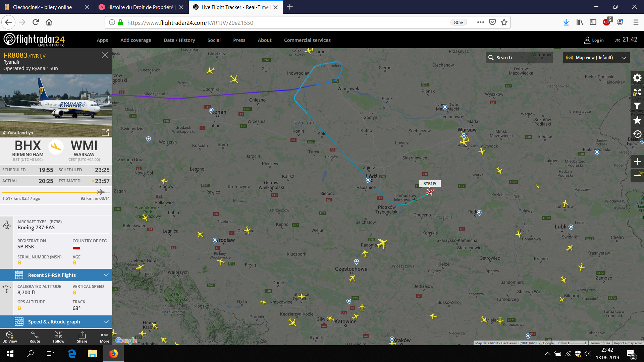The image size is (644, 362).
Task: Click the Follow aircraft icon
Action: pos(58,337)
